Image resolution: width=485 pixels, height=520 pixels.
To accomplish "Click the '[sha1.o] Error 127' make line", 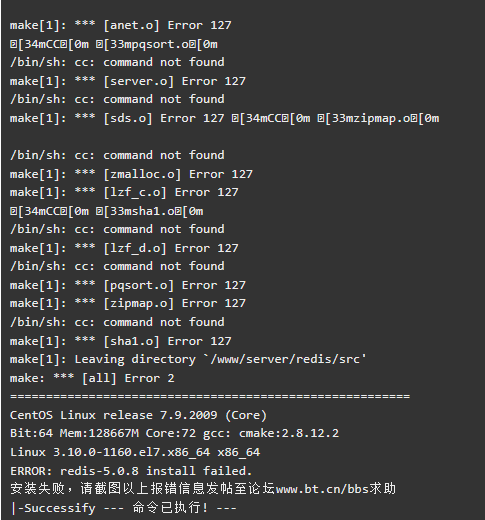I will coord(120,341).
